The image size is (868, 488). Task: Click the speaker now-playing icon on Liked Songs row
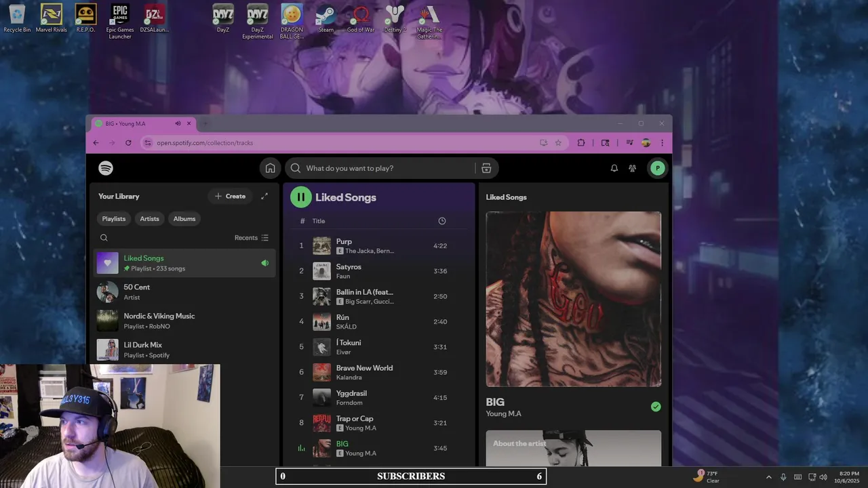pyautogui.click(x=265, y=263)
